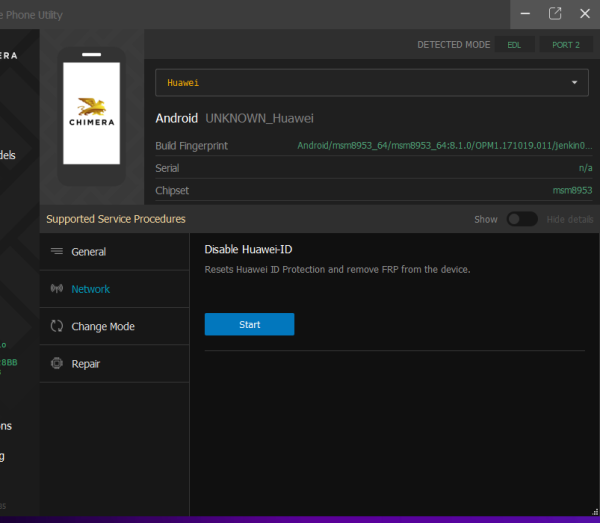
Task: Click the EDL detected mode badge
Action: click(x=514, y=45)
